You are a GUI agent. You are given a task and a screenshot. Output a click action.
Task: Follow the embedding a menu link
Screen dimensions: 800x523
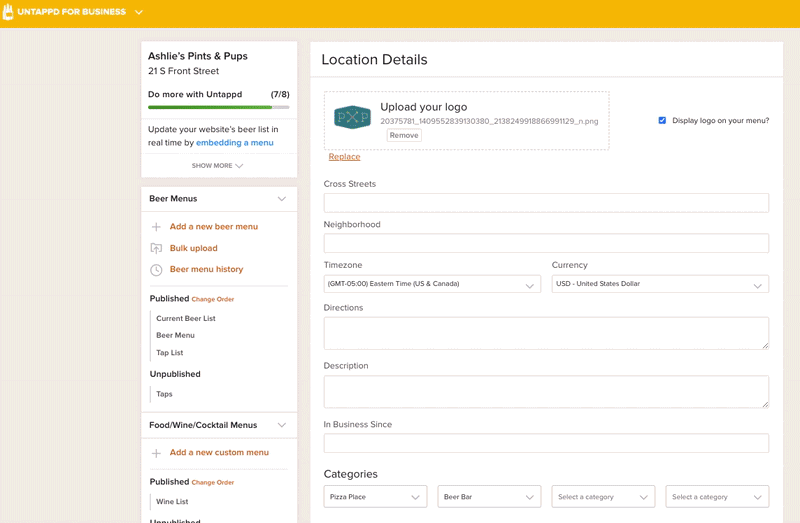pyautogui.click(x=235, y=143)
